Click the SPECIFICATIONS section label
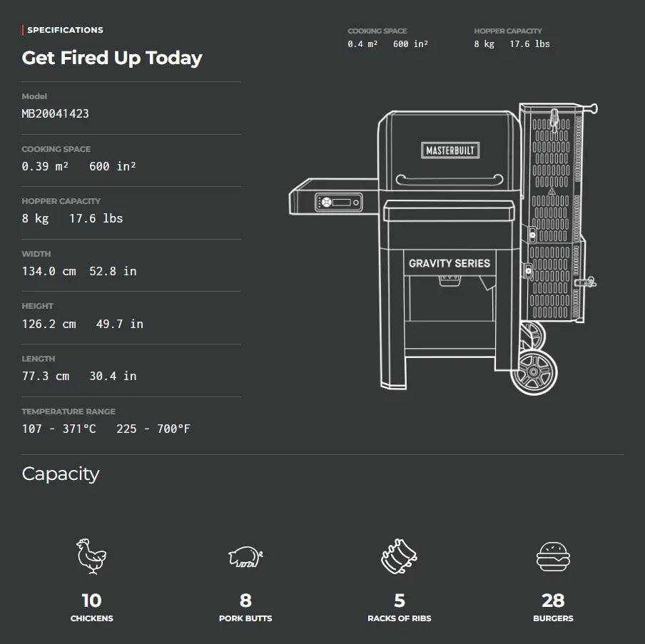The height and width of the screenshot is (644, 645). pos(65,30)
